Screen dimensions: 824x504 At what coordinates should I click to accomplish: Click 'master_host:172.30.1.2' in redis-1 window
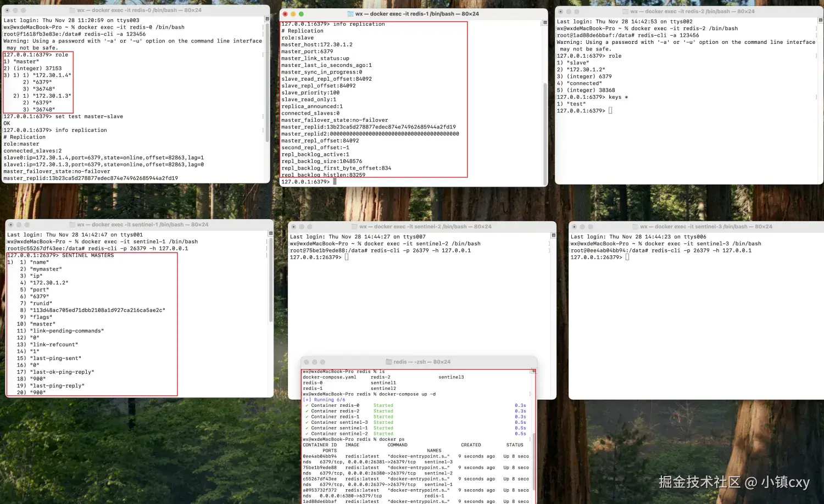point(317,44)
